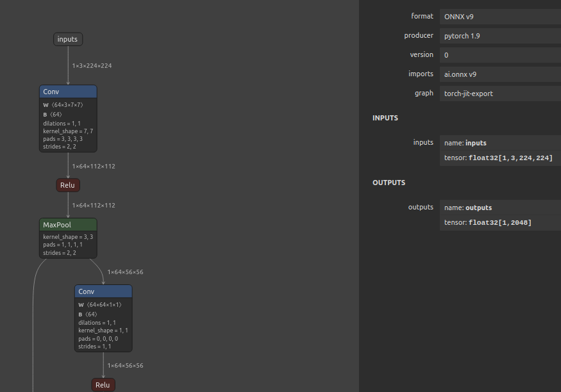Image resolution: width=561 pixels, height=392 pixels.
Task: Open the MaxPool node properties
Action: [68, 225]
